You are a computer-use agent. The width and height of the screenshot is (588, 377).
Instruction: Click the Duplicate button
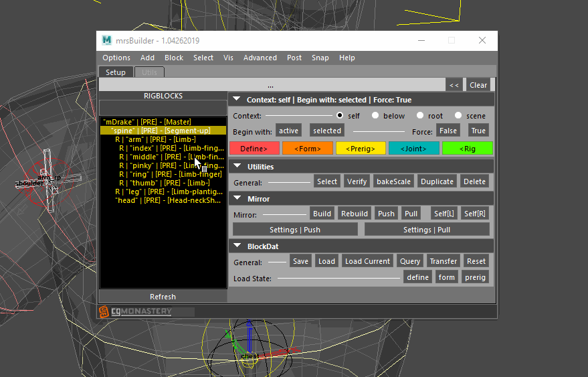click(x=437, y=181)
